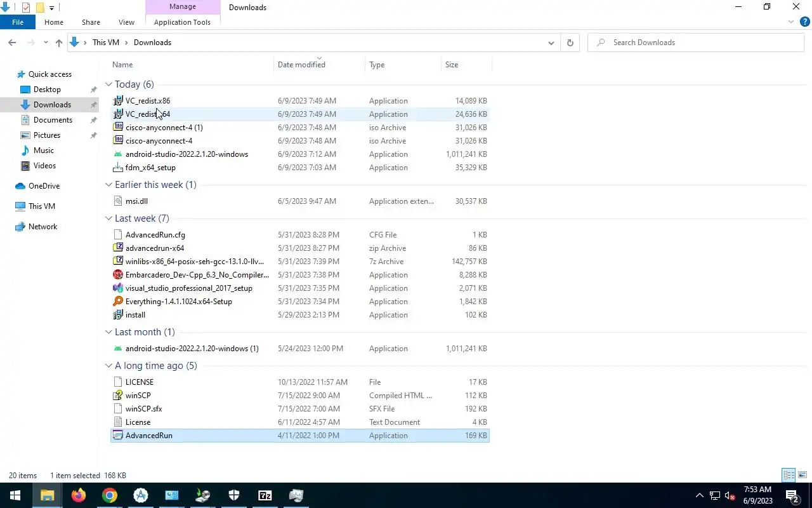Expand the Customize Quick Access Toolbar dropdown
The image size is (812, 508).
coord(52,8)
